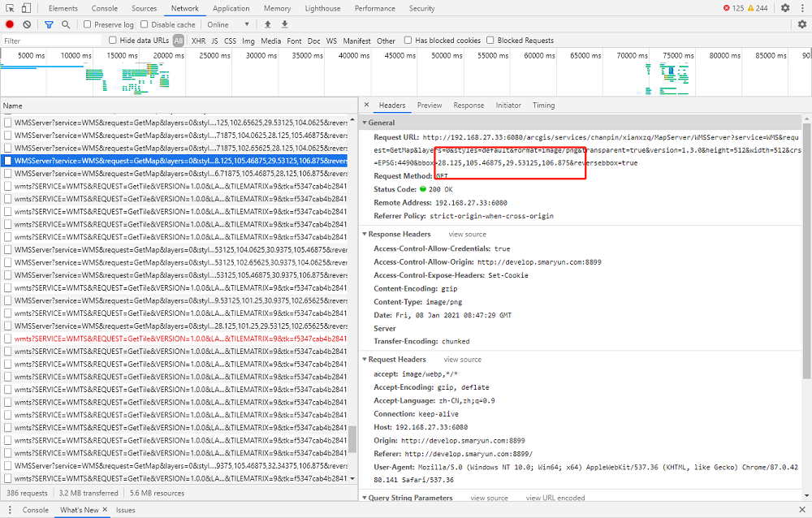Select the red failed wmts request

click(x=180, y=339)
